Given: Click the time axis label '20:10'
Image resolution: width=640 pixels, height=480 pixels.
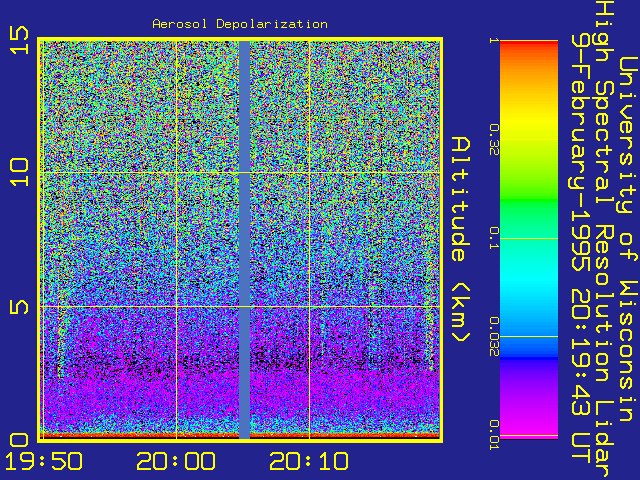Looking at the screenshot, I should 309,461.
